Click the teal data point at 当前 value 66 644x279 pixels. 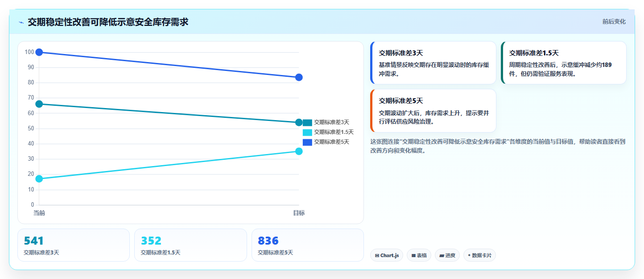[39, 104]
